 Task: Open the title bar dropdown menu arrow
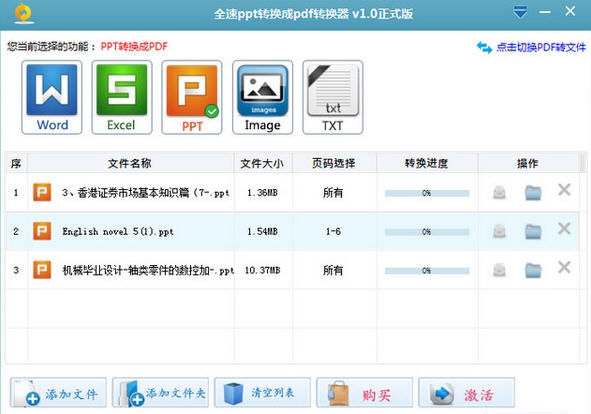520,12
